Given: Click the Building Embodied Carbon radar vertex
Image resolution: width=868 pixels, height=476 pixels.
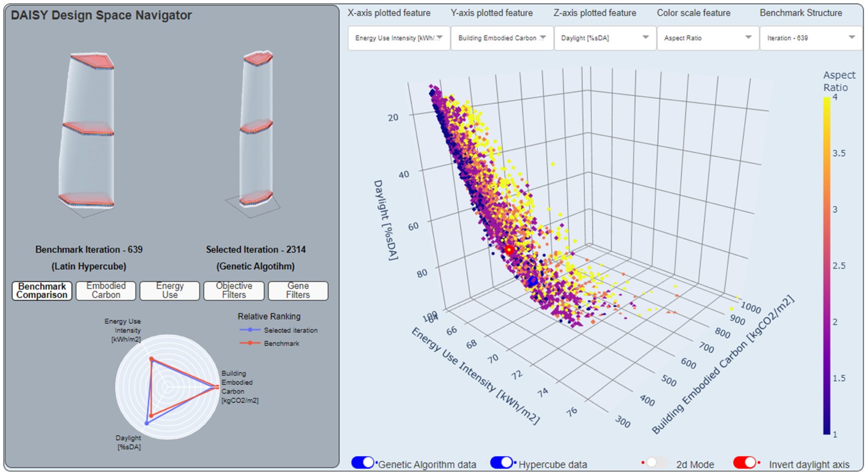Looking at the screenshot, I should [217, 386].
